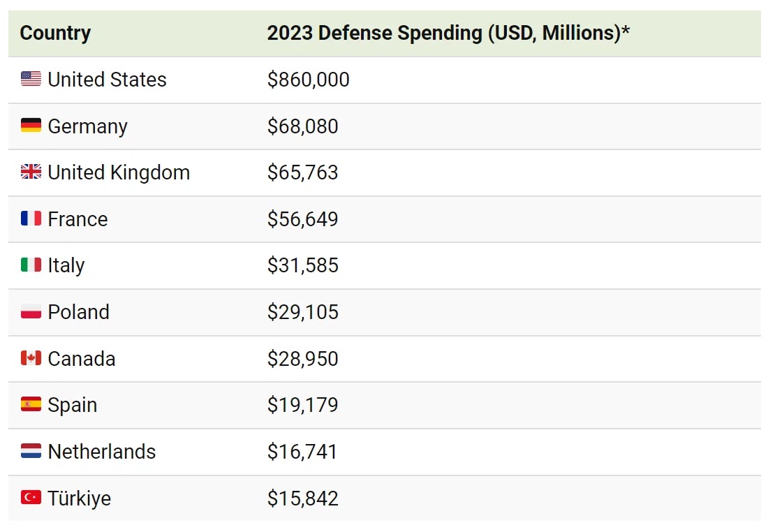Click the France flag icon
This screenshot has width=768, height=532.
pos(31,219)
